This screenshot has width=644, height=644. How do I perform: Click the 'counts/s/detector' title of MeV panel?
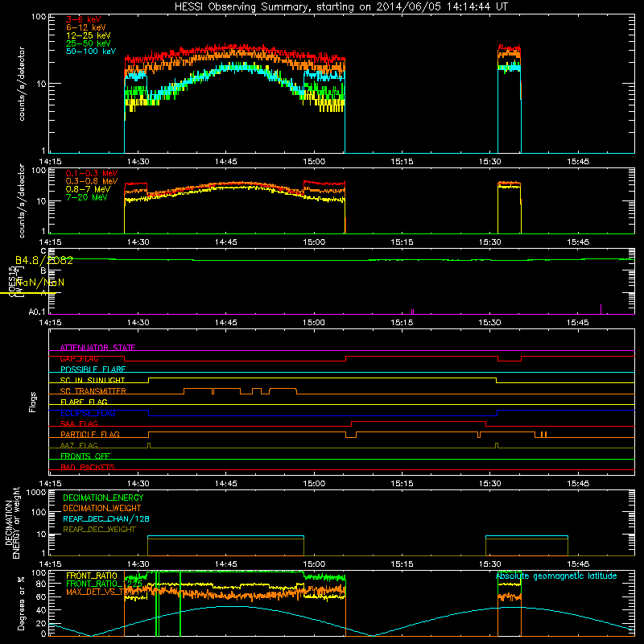tap(21, 200)
